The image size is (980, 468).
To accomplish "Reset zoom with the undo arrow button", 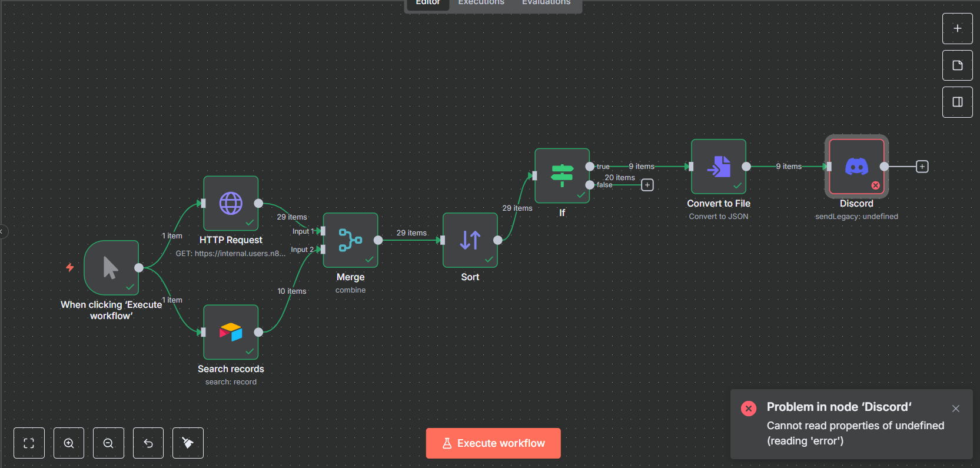I will (x=148, y=443).
